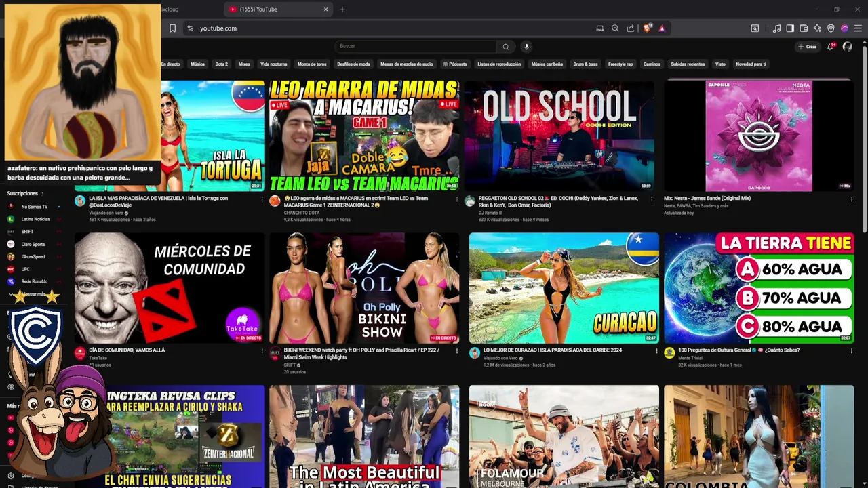Open three-dot menu for Reggaeton Old School video
The image size is (868, 488).
[652, 199]
